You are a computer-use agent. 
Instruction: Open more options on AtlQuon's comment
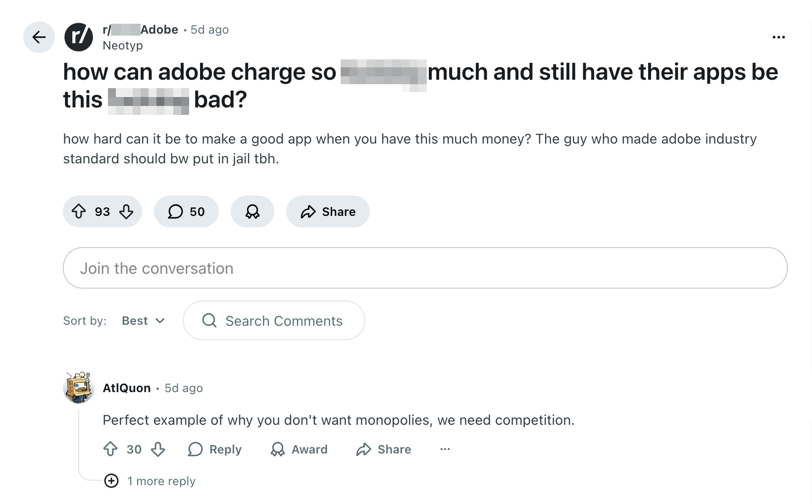tap(445, 449)
